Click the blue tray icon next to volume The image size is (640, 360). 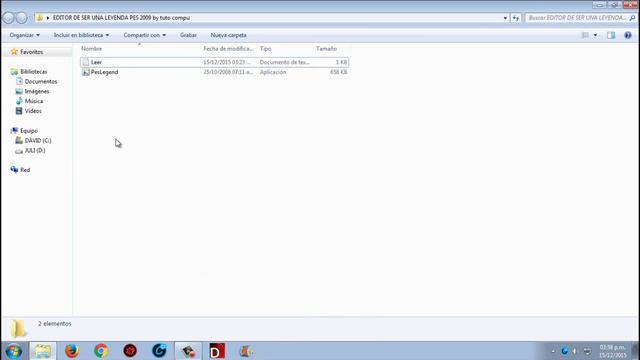click(x=565, y=351)
